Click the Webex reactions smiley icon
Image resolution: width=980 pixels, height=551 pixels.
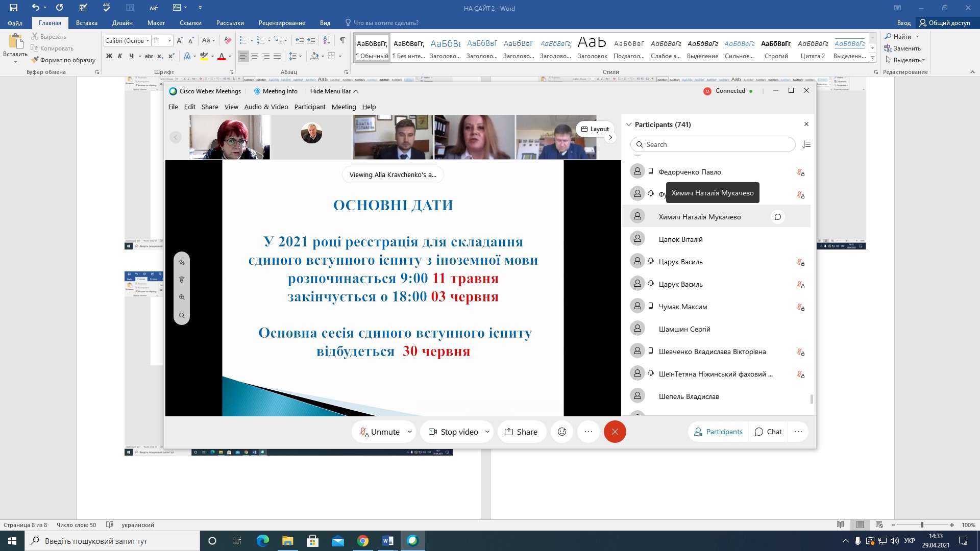pyautogui.click(x=562, y=432)
